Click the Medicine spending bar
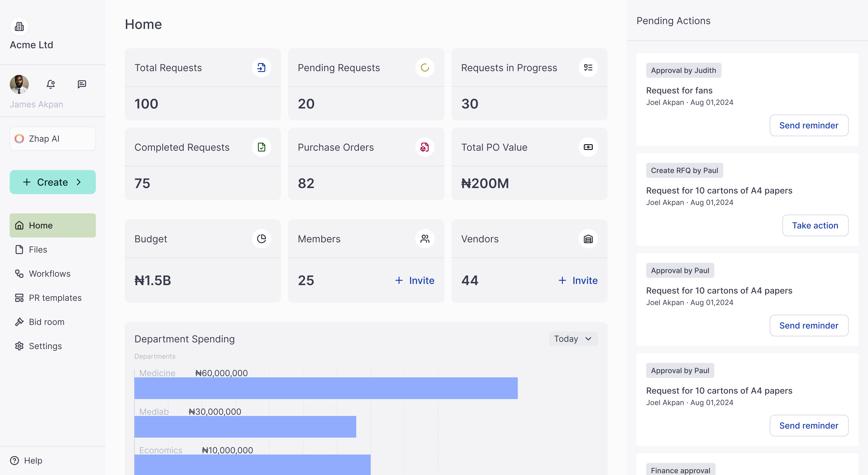868x475 pixels. (x=326, y=388)
